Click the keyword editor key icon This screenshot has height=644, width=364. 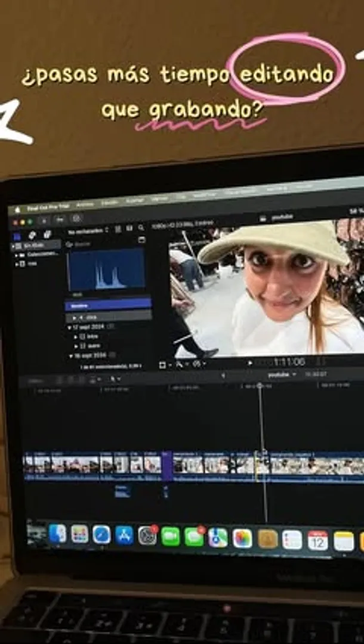coord(59,219)
